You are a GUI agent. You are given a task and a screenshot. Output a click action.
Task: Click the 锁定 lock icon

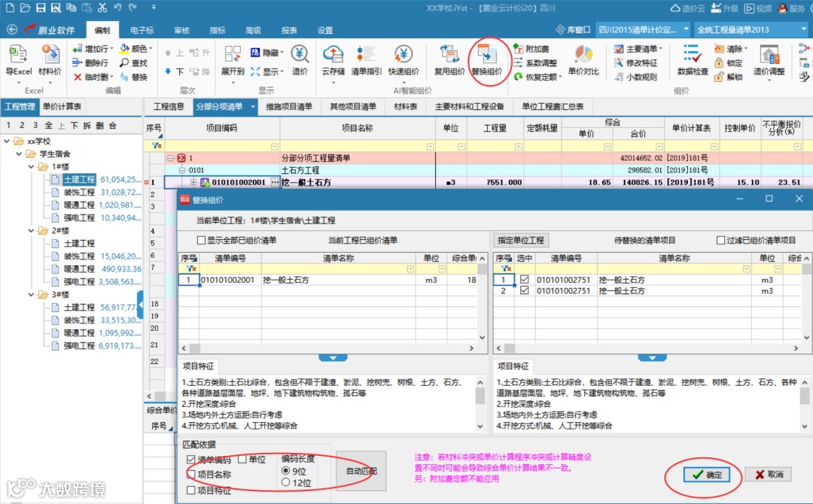tap(719, 62)
